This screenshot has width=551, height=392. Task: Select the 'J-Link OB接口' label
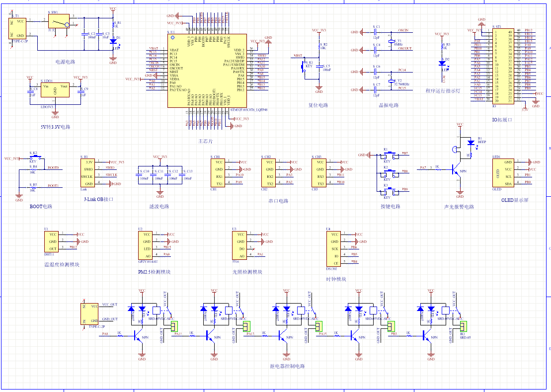(x=99, y=199)
